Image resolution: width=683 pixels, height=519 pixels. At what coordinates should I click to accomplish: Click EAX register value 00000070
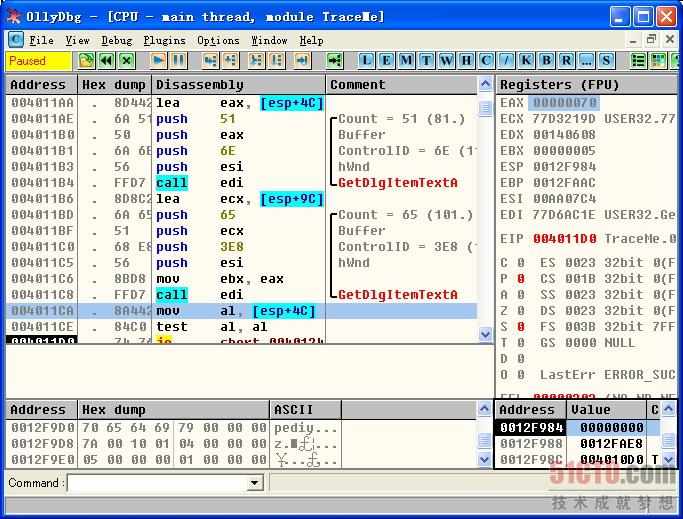tap(564, 103)
